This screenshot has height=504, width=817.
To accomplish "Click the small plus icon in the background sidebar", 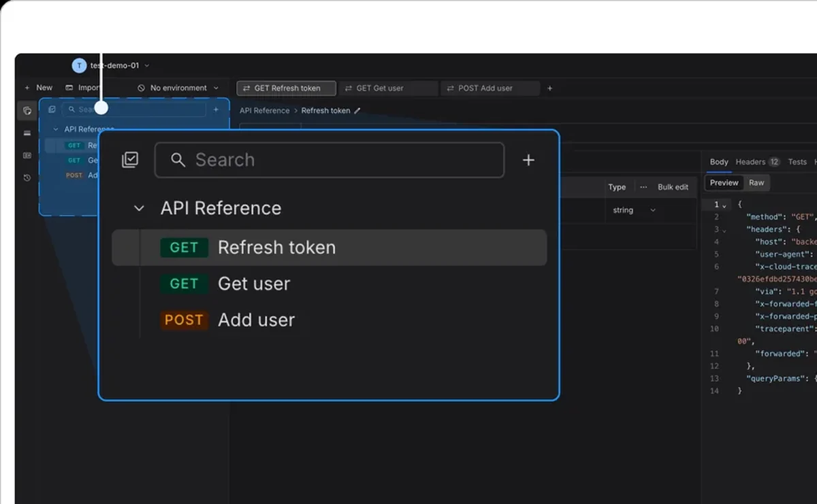I will [216, 110].
